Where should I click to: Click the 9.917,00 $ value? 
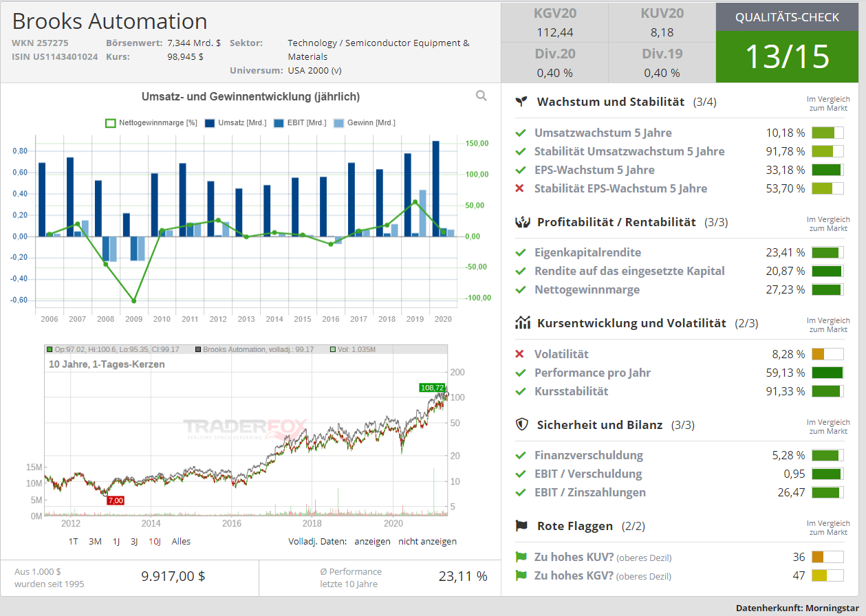[x=173, y=576]
